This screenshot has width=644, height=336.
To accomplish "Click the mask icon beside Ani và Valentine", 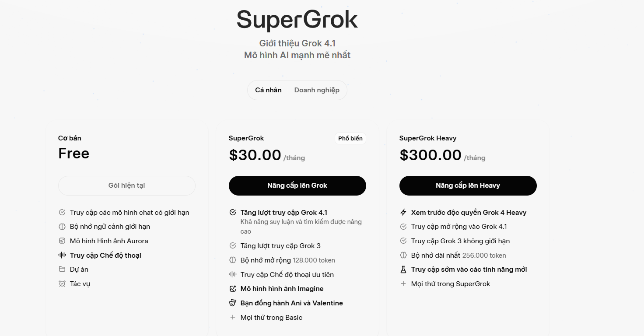I will click(x=233, y=303).
